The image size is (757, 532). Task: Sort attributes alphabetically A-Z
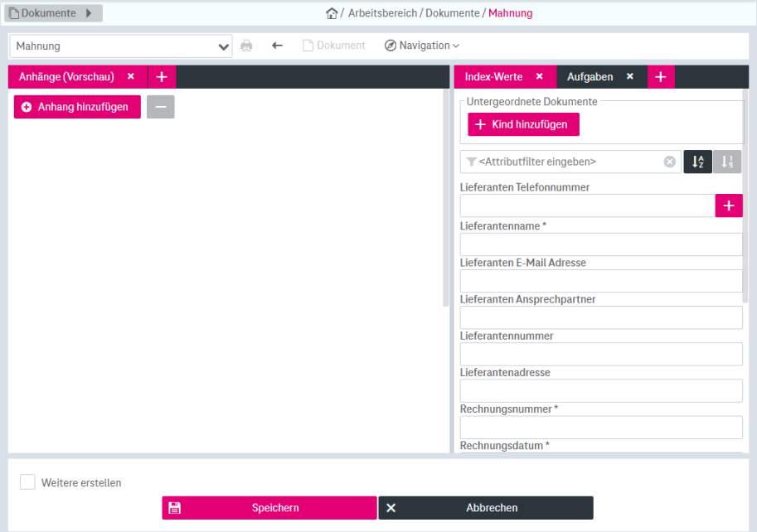coord(697,162)
